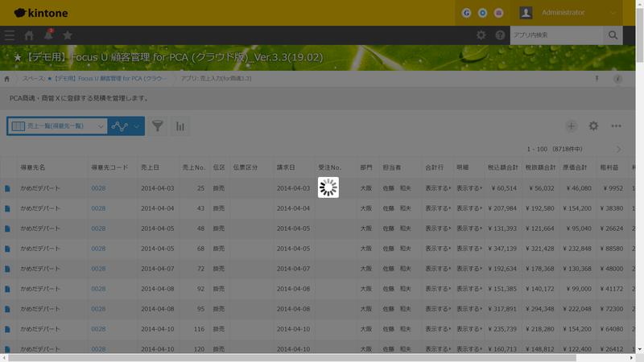Click the blue G service icon in the header
The height and width of the screenshot is (362, 644).
(x=466, y=13)
